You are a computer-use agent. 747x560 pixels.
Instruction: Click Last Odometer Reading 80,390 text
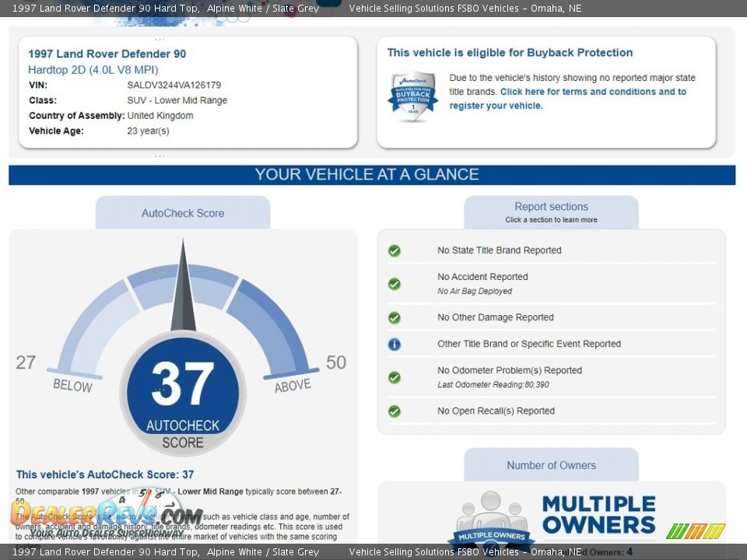pyautogui.click(x=493, y=385)
